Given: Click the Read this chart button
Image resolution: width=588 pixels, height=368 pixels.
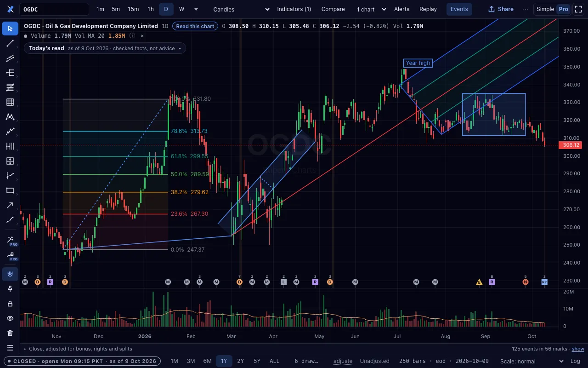Looking at the screenshot, I should 195,26.
